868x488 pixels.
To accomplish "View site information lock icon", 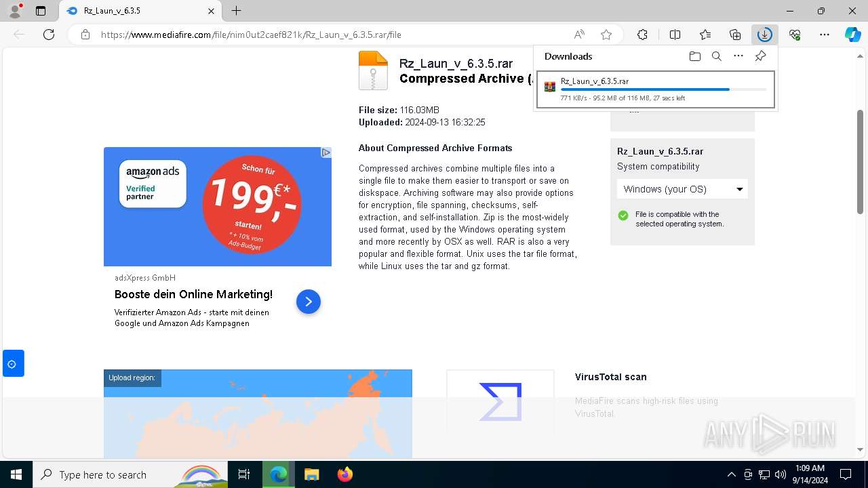I will click(85, 35).
